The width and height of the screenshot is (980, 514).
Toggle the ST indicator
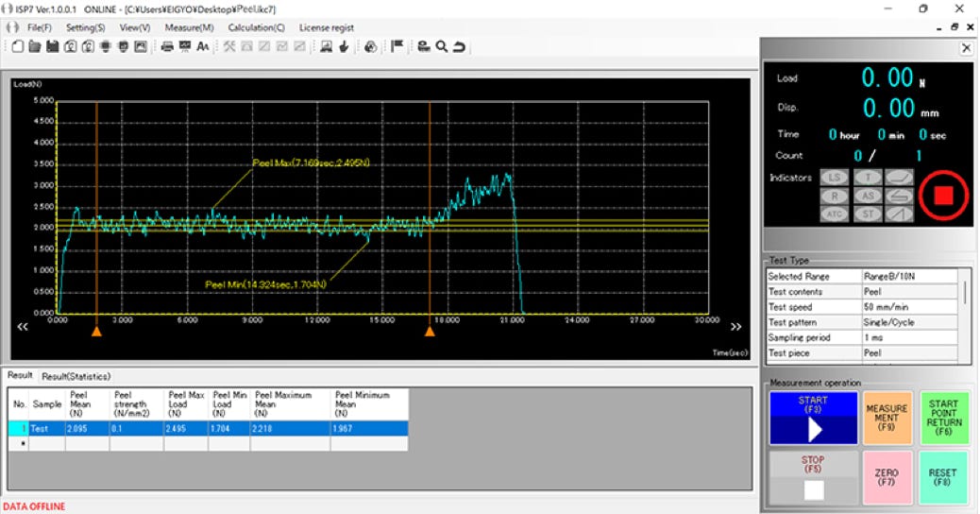point(868,214)
